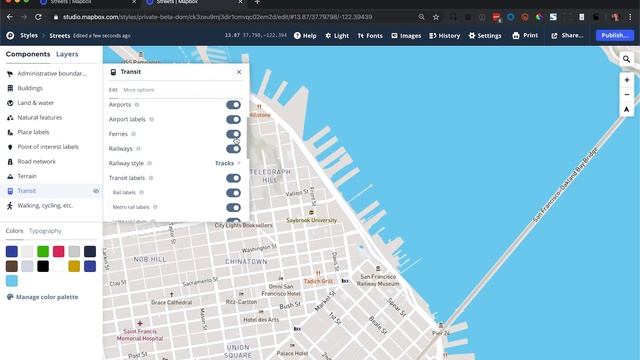Toggle the Airport labels switch
This screenshot has height=360, width=640.
click(x=233, y=120)
